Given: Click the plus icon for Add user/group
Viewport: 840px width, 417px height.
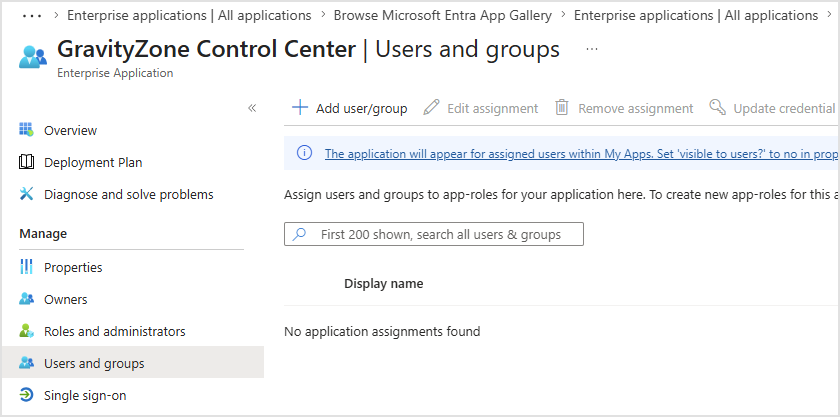Looking at the screenshot, I should [300, 108].
